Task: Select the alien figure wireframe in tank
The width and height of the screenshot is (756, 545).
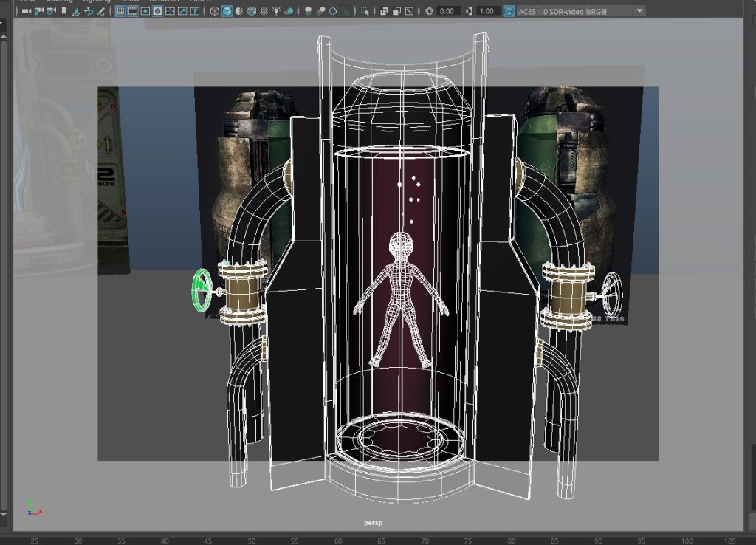Action: point(401,300)
